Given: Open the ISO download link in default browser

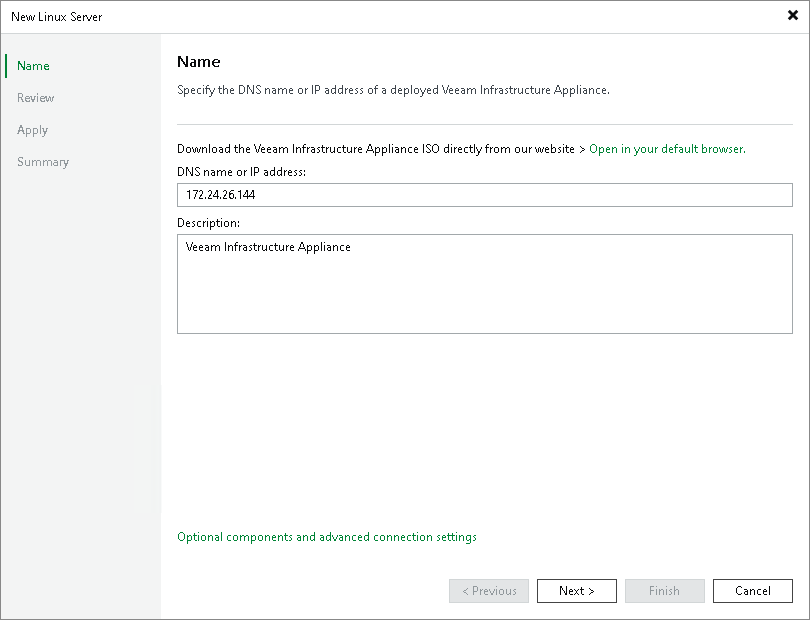Looking at the screenshot, I should 666,148.
